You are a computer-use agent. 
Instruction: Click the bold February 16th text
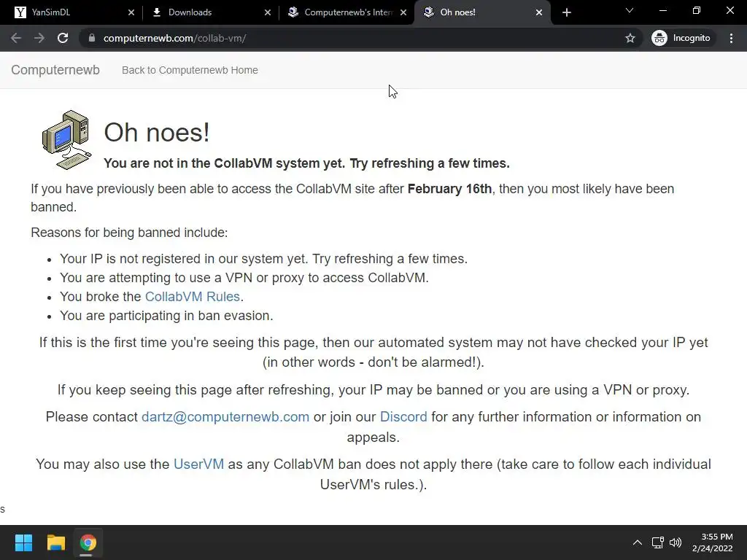[449, 189]
